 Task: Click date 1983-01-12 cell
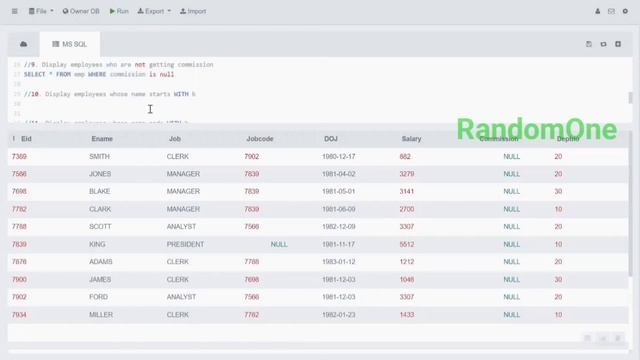pos(338,262)
